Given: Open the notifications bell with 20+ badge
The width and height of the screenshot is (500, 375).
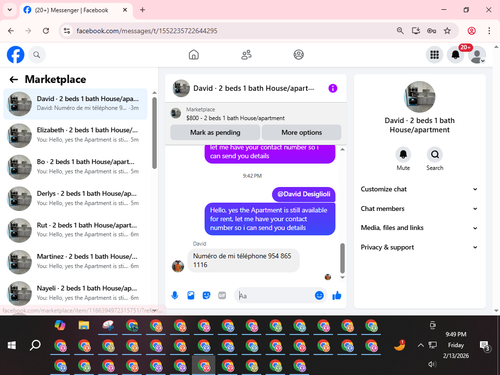Looking at the screenshot, I should pyautogui.click(x=456, y=55).
